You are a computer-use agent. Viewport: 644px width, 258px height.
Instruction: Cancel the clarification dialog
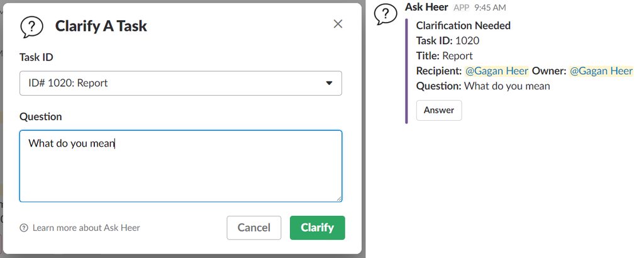coord(254,228)
